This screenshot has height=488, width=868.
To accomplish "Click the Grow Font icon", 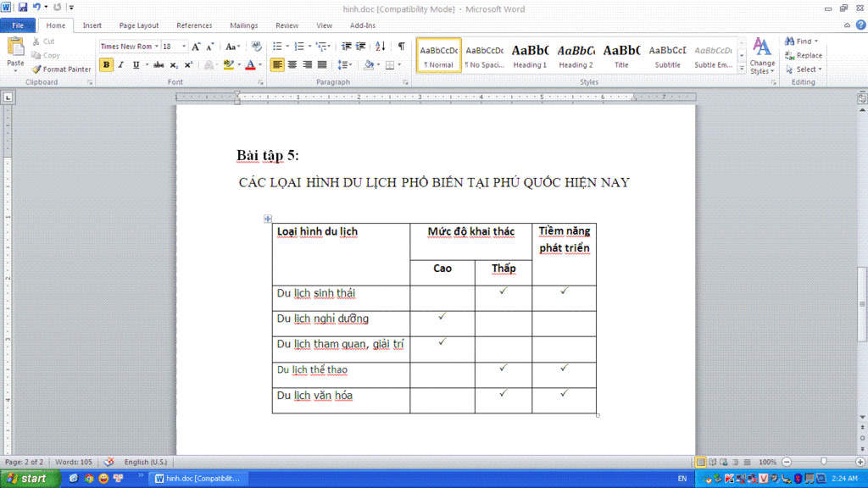I will 197,47.
